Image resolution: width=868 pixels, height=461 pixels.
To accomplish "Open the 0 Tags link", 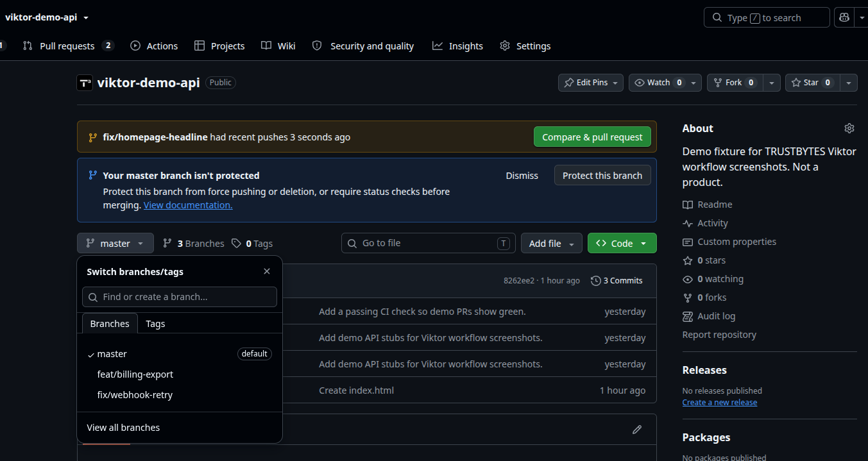I will 252,244.
